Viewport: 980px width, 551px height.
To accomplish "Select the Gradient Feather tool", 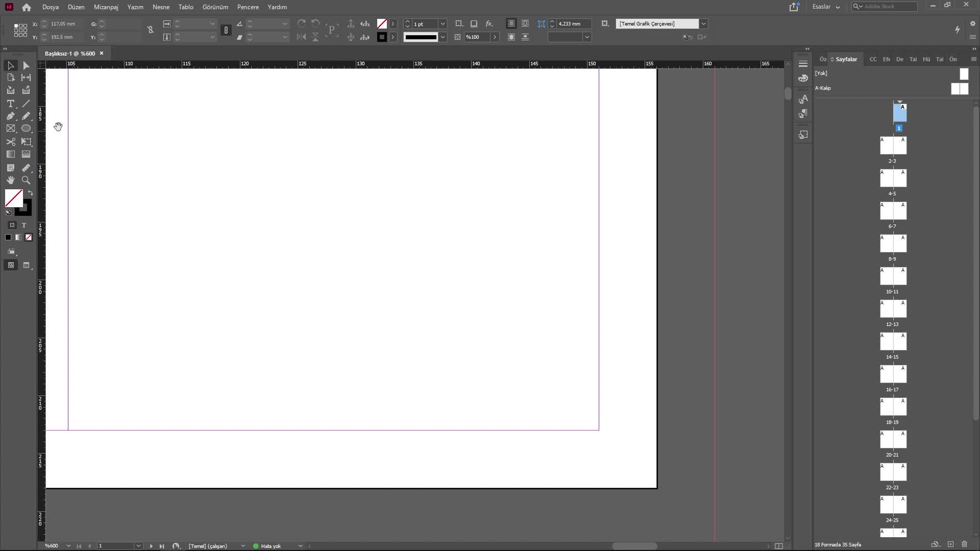I will [x=26, y=154].
